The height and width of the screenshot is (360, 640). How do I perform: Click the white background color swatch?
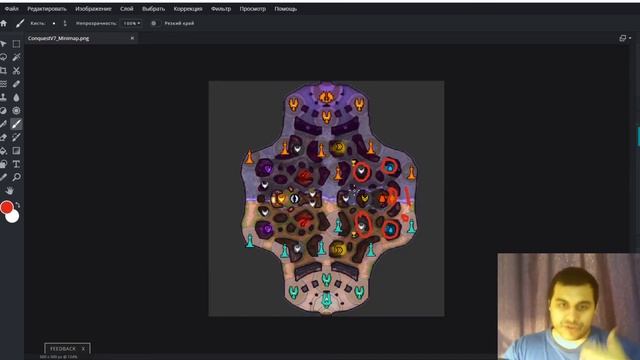click(13, 216)
